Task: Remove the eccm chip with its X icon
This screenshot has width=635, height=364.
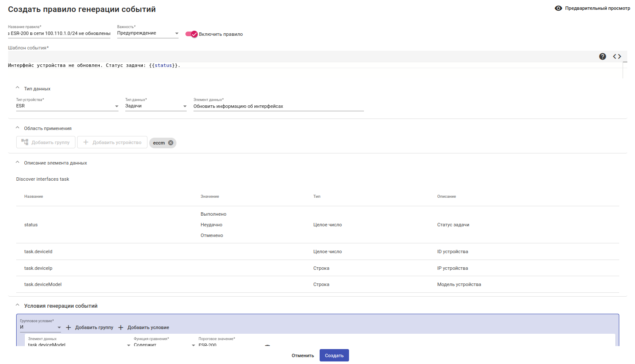Action: [x=171, y=143]
